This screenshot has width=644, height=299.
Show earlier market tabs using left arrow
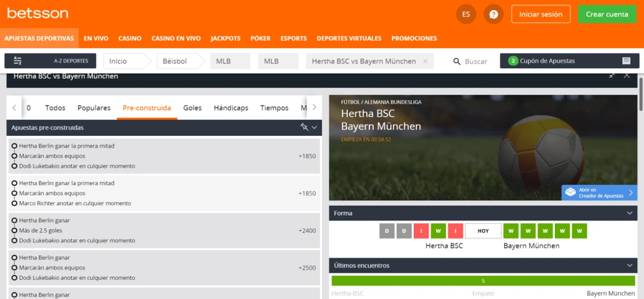point(14,108)
